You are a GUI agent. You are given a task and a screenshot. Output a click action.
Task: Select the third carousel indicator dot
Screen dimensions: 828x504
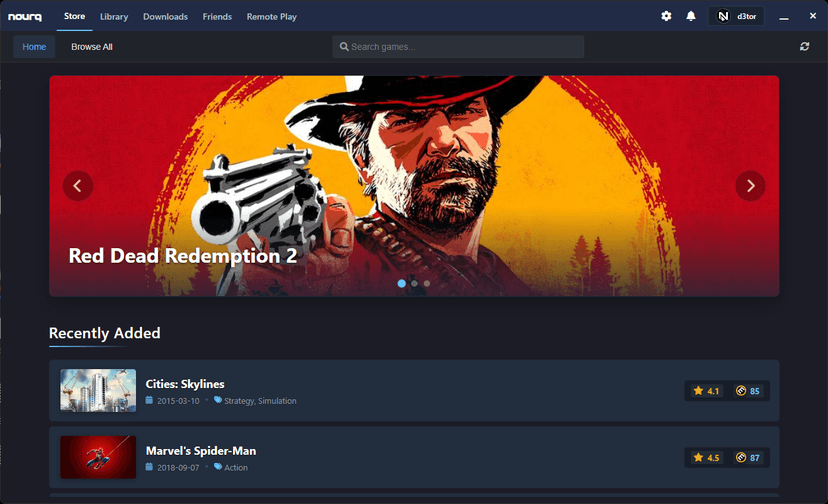[427, 284]
